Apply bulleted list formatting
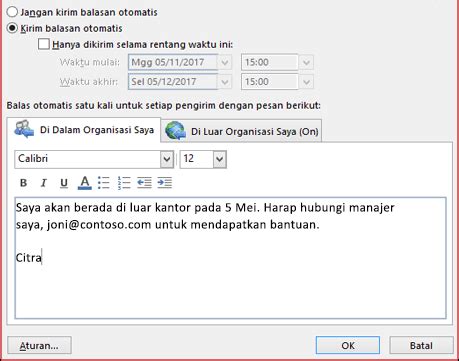This screenshot has height=361, width=459. tap(104, 183)
